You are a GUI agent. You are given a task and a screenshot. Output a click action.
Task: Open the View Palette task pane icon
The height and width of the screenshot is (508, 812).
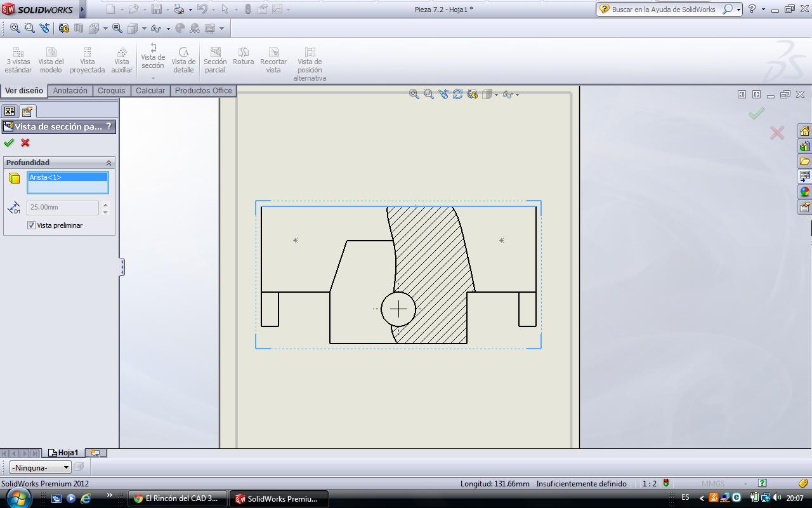click(804, 176)
